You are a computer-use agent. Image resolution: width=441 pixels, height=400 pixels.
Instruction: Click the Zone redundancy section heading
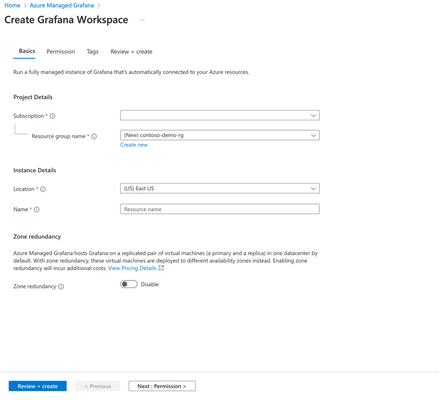[37, 237]
